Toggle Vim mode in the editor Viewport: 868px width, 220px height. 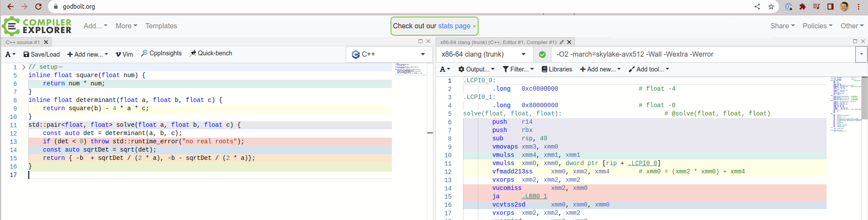tap(124, 54)
